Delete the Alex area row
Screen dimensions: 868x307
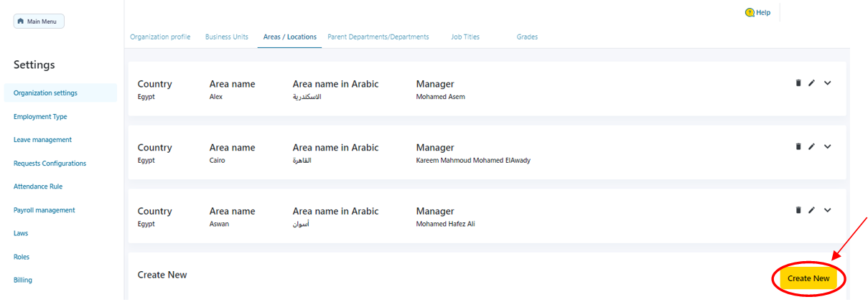tap(798, 83)
